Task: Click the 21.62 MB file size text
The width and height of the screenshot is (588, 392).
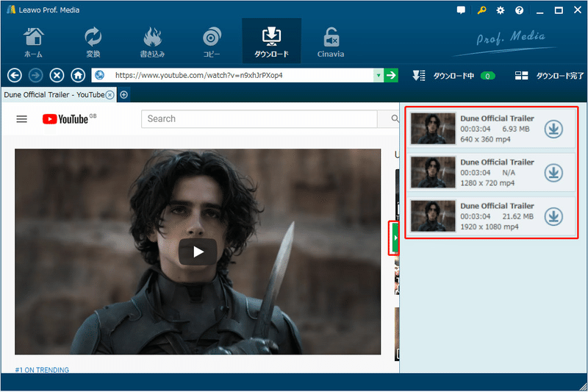Action: click(518, 216)
